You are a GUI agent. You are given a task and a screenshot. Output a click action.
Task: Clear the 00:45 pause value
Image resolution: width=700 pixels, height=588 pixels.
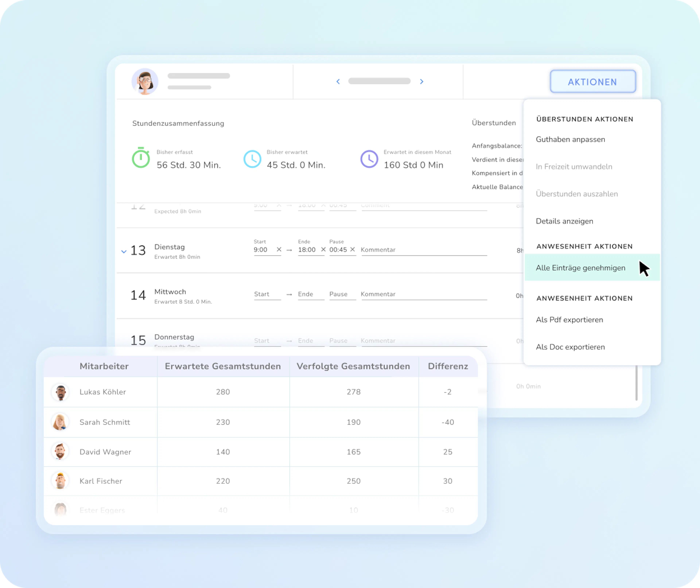click(x=352, y=249)
